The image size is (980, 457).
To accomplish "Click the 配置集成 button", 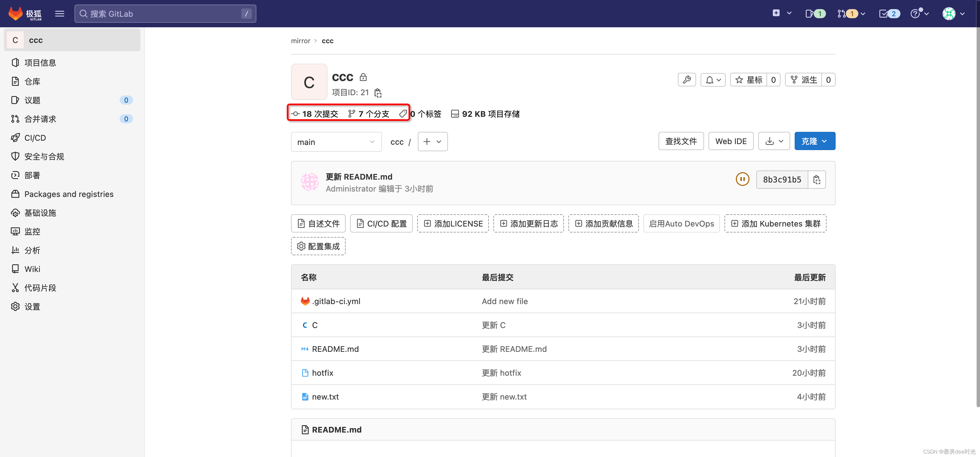I will point(318,246).
